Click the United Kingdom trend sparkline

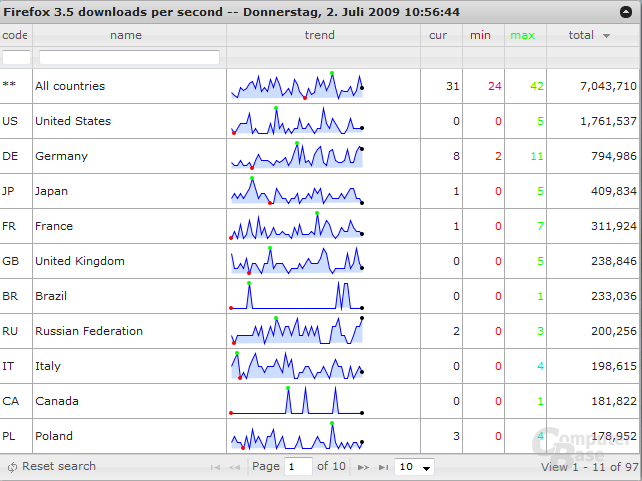296,261
